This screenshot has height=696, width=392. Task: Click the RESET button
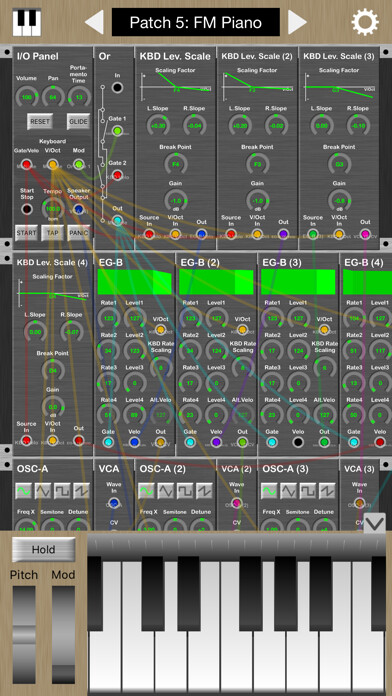point(40,121)
